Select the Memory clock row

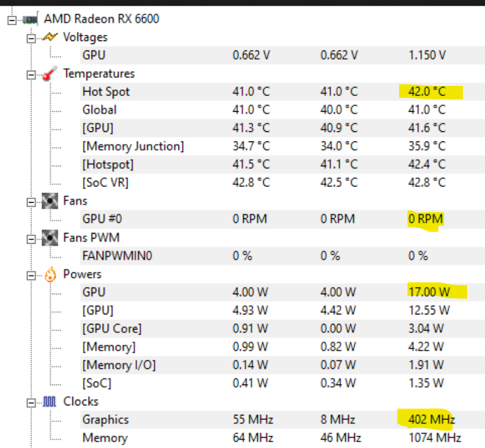[282, 438]
